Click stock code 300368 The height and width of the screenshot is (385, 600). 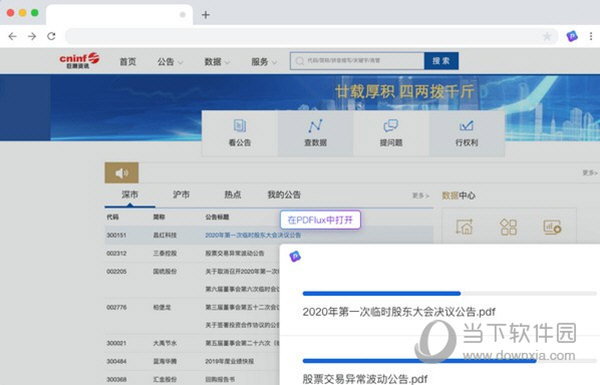116,379
